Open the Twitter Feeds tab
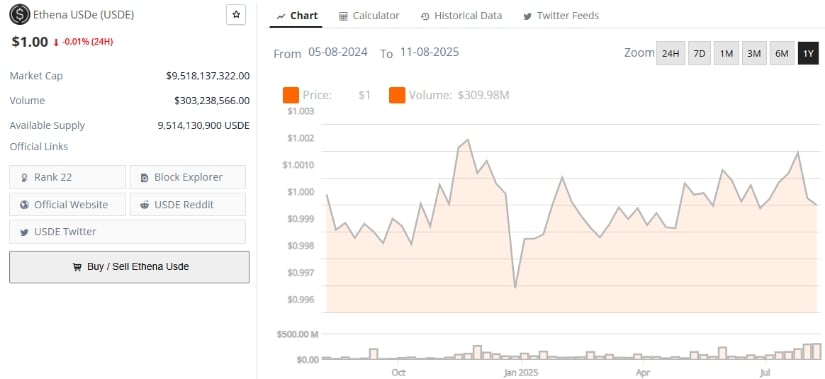The height and width of the screenshot is (379, 825). click(561, 16)
